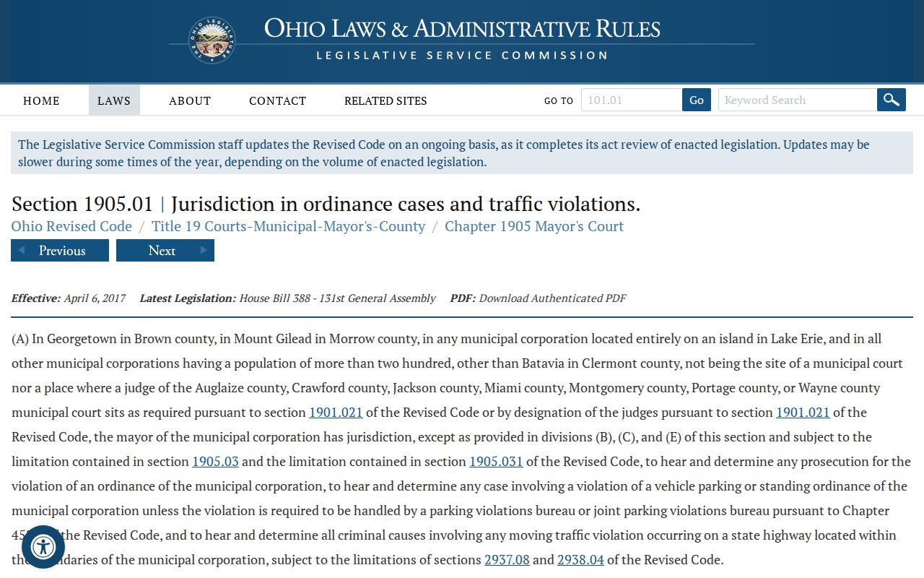This screenshot has height=578, width=924.
Task: Open the accessibility options widget
Action: (43, 547)
